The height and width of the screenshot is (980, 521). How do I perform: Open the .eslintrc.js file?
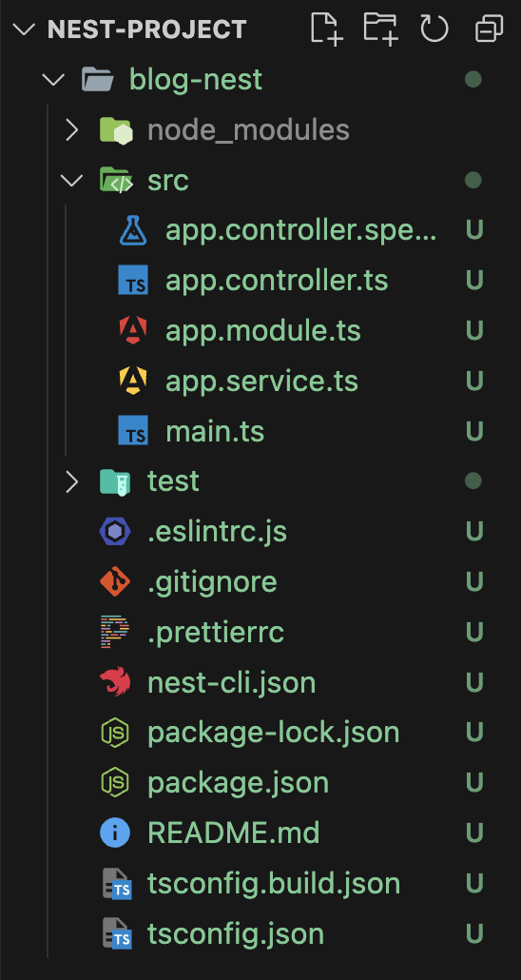pos(218,532)
